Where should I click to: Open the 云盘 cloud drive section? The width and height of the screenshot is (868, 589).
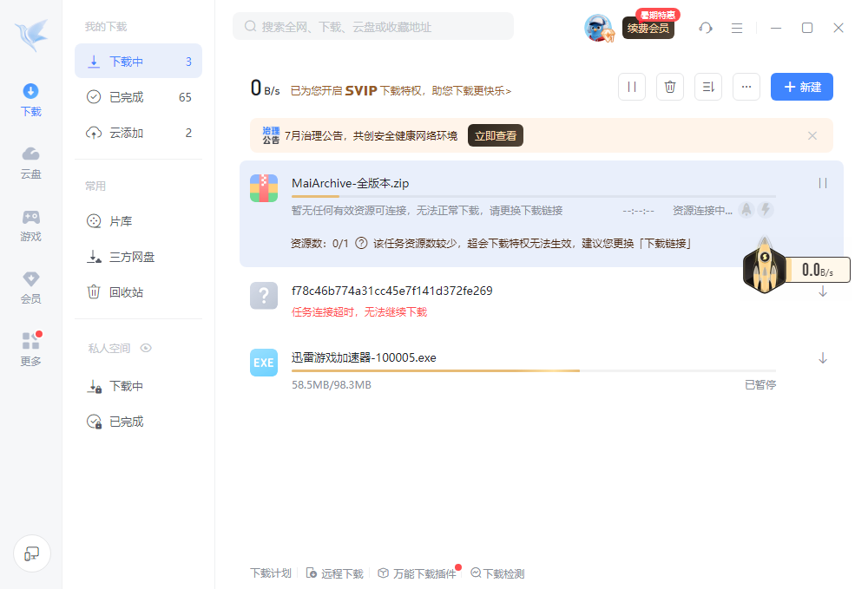pos(31,162)
